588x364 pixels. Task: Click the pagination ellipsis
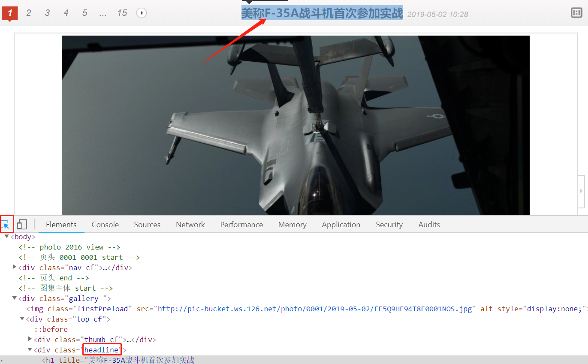click(103, 13)
